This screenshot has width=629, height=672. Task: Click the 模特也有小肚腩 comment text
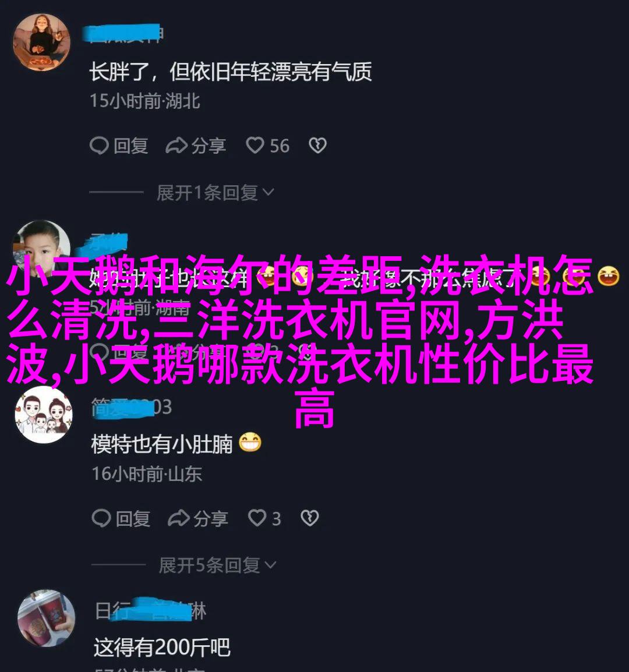point(162,444)
